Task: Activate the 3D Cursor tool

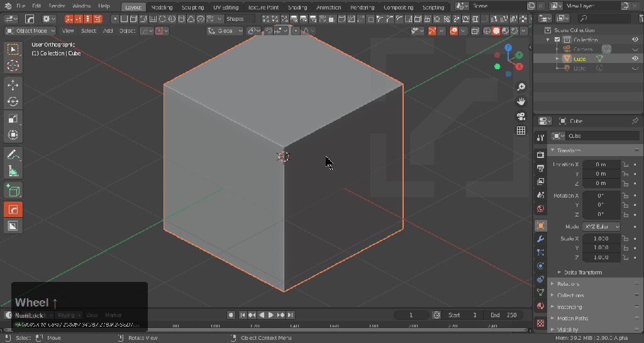Action: tap(13, 65)
